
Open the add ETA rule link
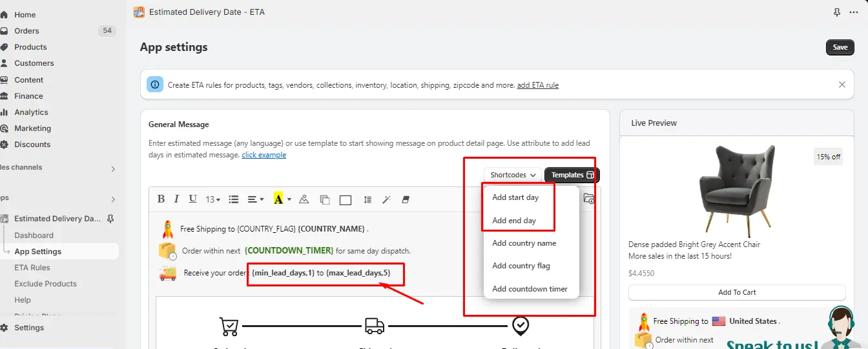538,85
